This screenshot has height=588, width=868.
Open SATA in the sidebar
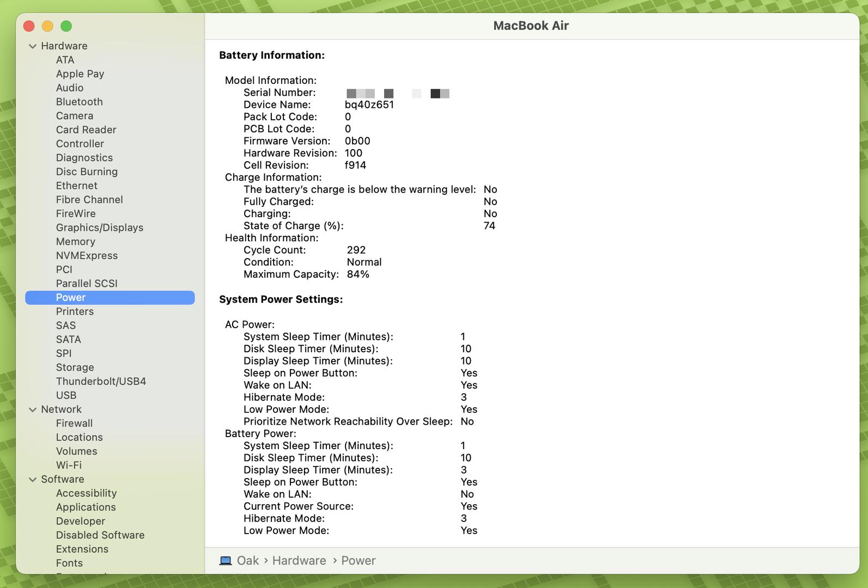pos(68,339)
